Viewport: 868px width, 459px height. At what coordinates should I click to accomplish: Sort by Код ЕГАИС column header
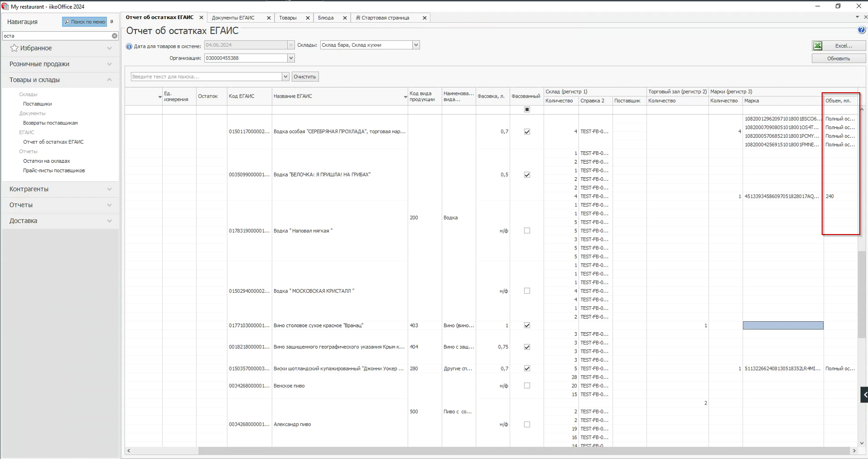249,96
